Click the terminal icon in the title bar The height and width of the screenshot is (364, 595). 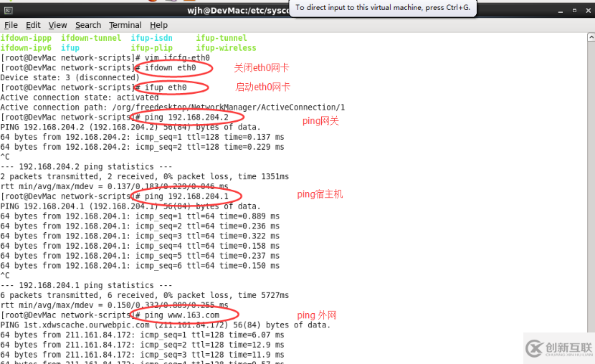(x=9, y=11)
